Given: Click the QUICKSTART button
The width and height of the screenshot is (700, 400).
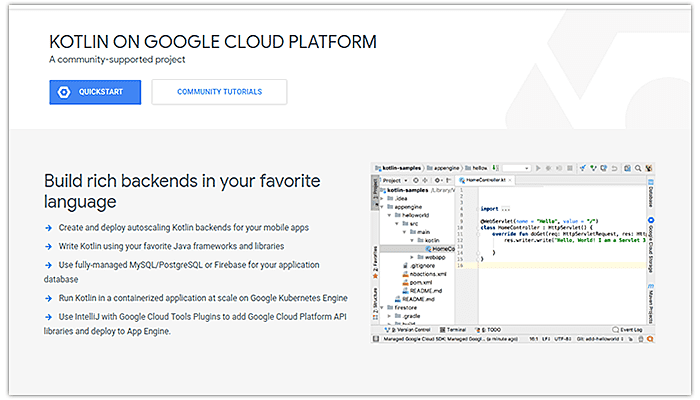Looking at the screenshot, I should (95, 92).
